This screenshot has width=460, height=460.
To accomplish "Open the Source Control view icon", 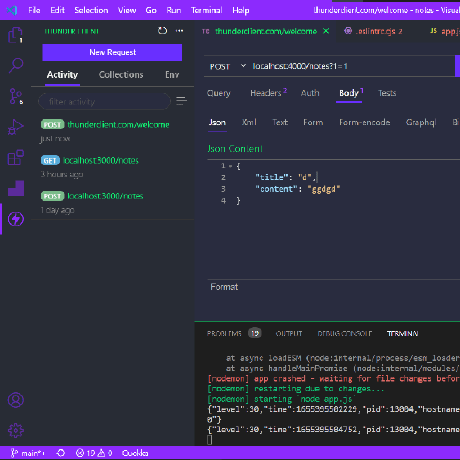I will (15, 96).
